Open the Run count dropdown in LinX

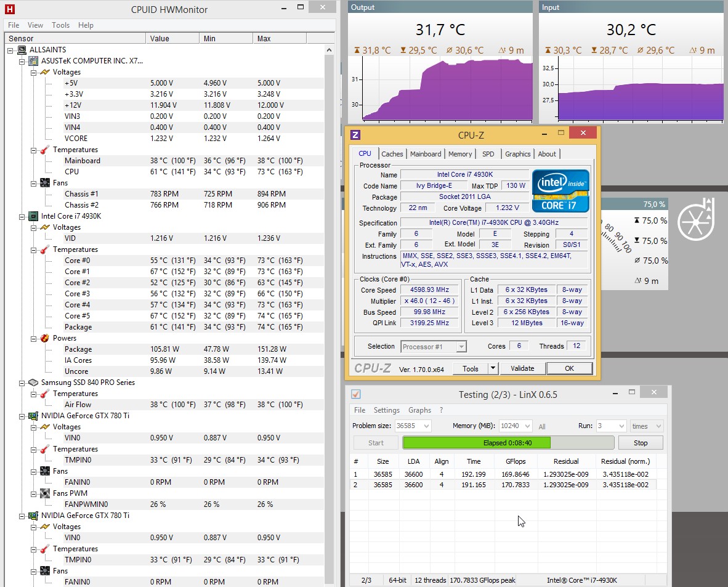click(x=621, y=426)
